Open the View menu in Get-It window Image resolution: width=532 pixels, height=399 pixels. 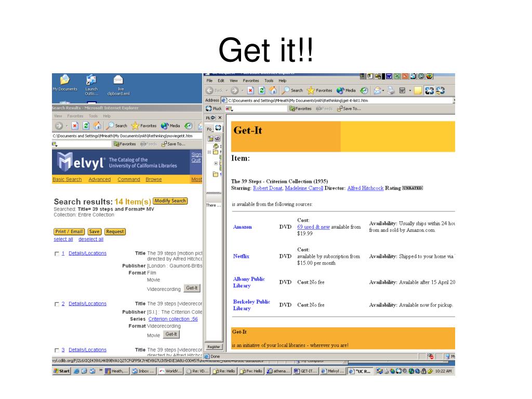pyautogui.click(x=233, y=81)
